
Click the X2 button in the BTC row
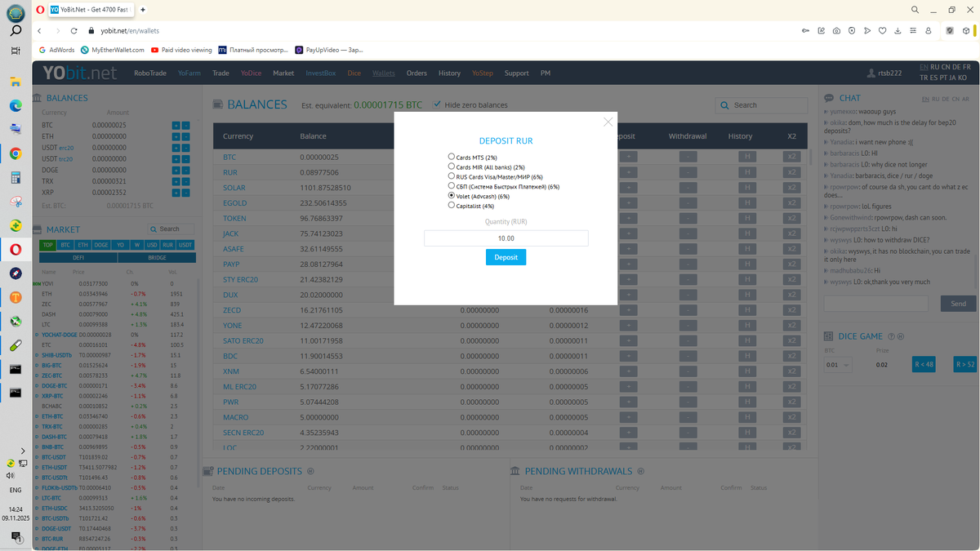(791, 157)
